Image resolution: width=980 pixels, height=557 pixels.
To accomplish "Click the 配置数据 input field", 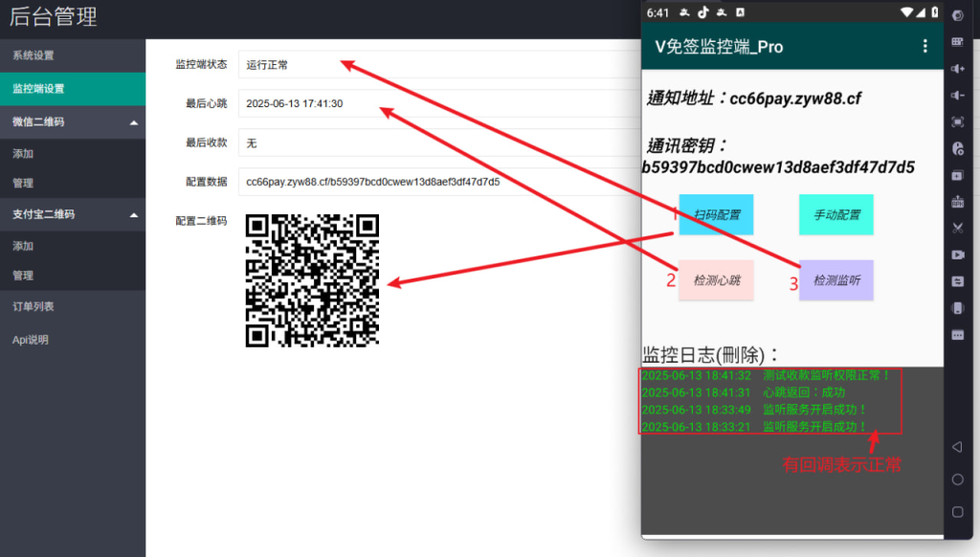I will click(431, 181).
